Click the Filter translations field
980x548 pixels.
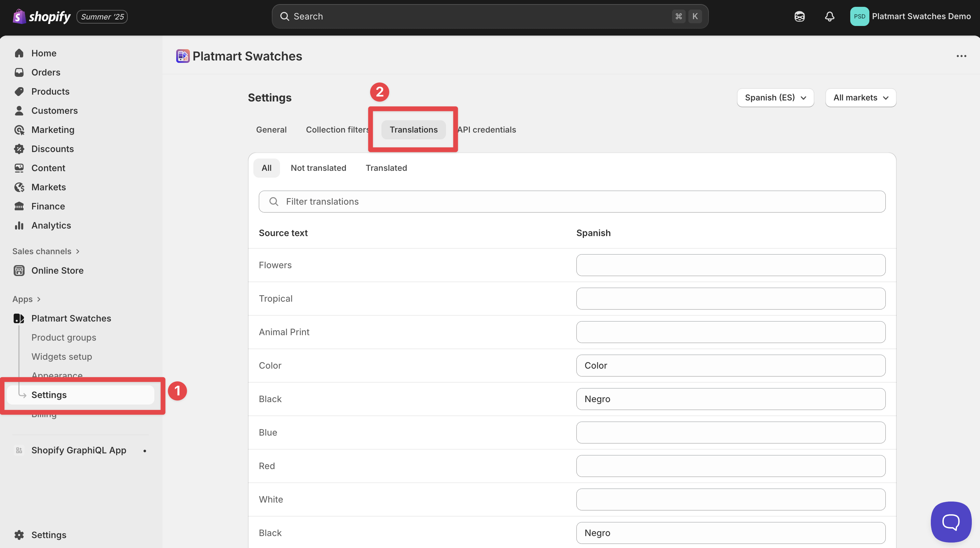572,202
